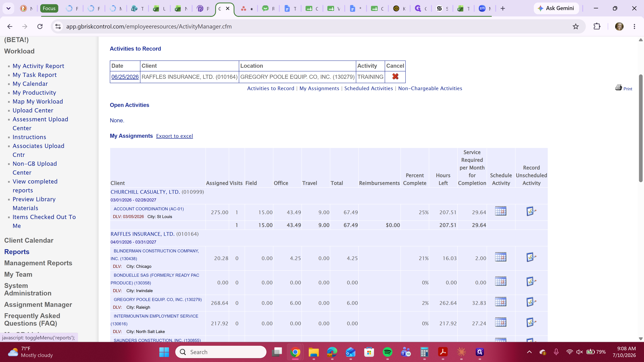Open My Task Report in sidebar

coord(35,75)
